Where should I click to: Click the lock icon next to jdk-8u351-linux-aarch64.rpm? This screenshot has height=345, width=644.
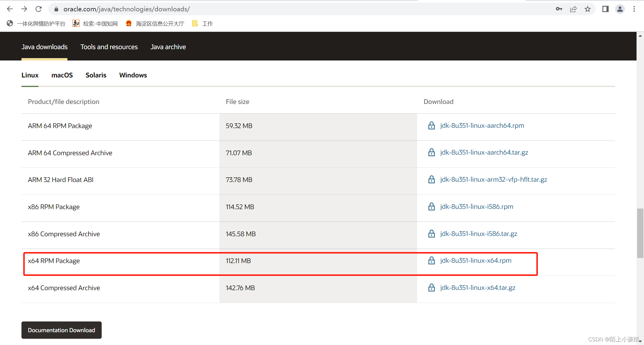pos(432,125)
